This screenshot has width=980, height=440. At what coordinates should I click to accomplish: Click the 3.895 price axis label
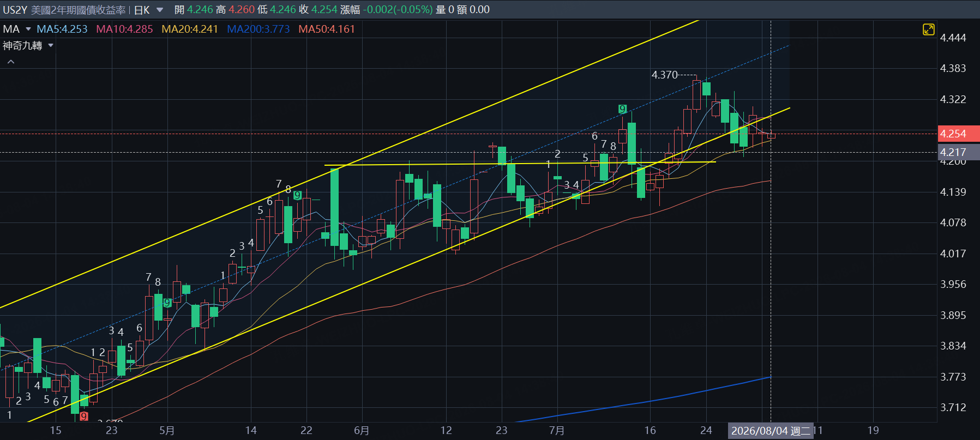click(953, 315)
